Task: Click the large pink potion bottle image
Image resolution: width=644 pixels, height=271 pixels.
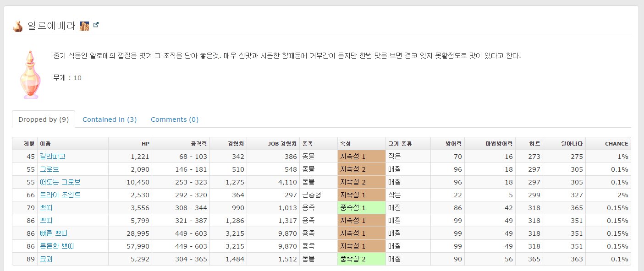Action: [30, 76]
